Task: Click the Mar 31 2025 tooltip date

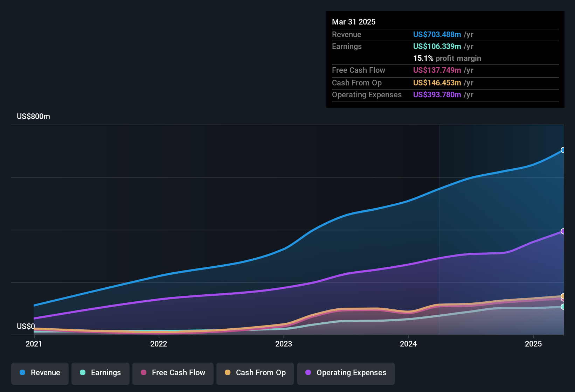Action: point(354,22)
